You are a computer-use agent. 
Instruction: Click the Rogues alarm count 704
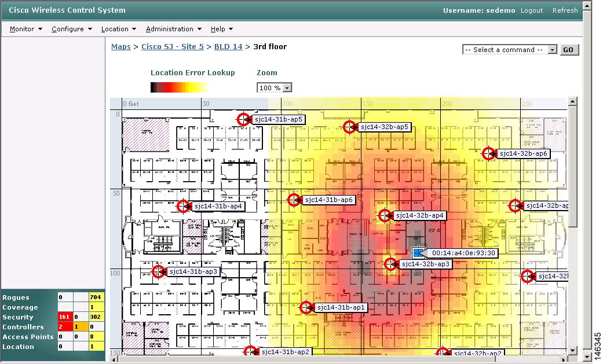96,297
